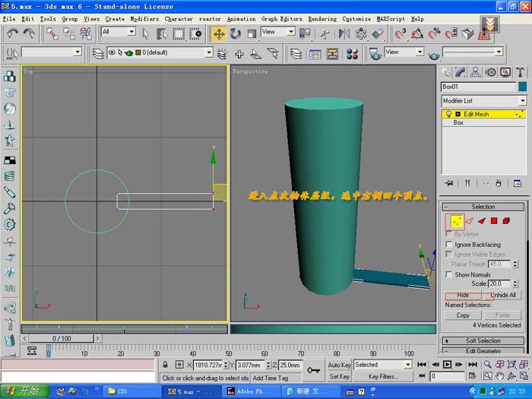Open the Utilities hammer panel tab
Screen dimensions: 532x399
(x=520, y=72)
